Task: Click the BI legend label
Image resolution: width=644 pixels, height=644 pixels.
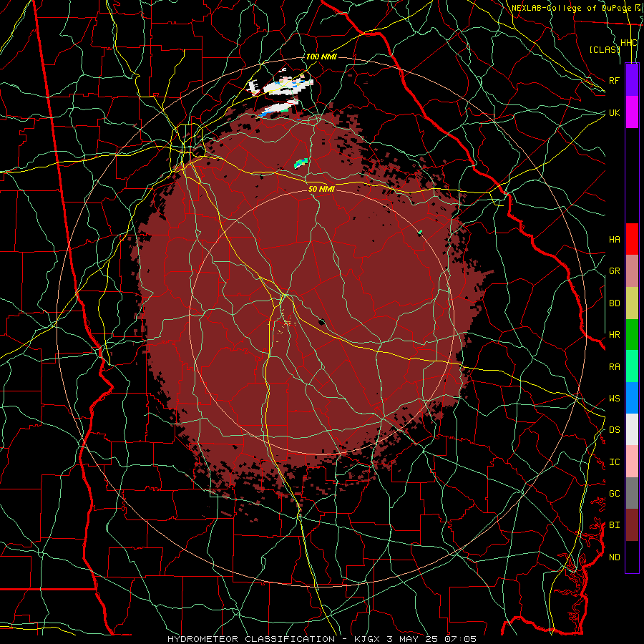Action: (x=614, y=525)
